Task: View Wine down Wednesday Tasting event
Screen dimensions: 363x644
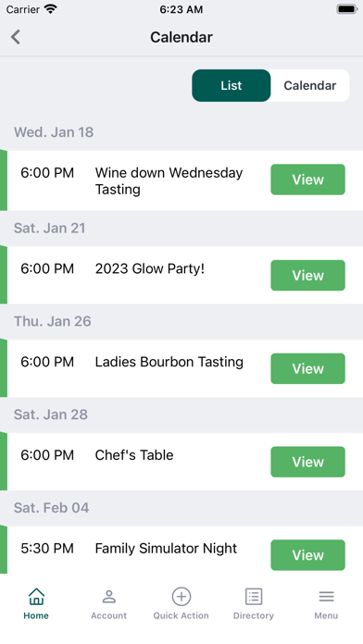Action: [307, 180]
